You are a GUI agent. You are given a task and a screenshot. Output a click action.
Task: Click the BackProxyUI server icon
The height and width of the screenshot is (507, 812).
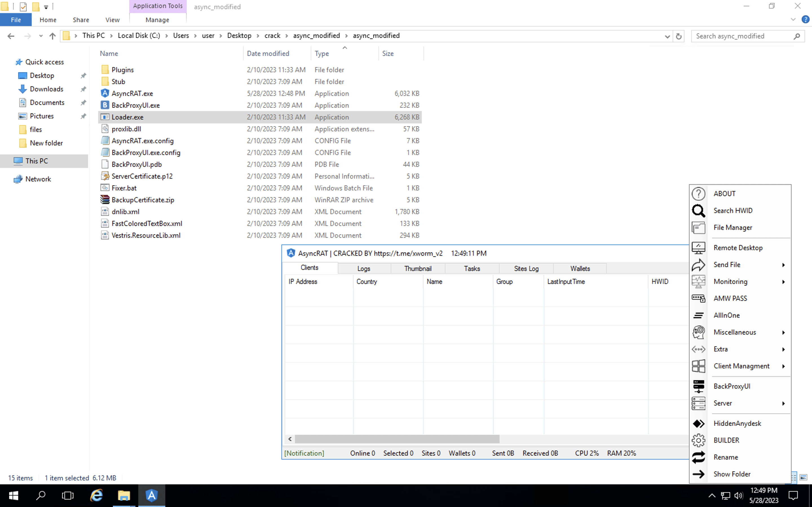[698, 386]
